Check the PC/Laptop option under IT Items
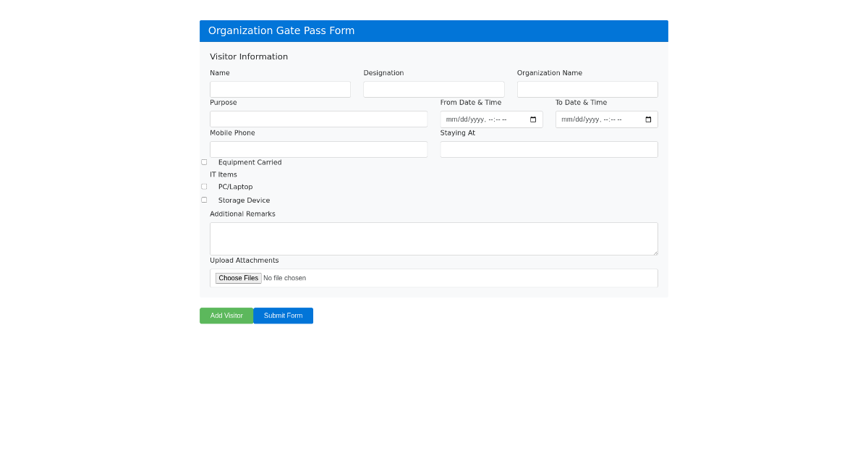Image resolution: width=868 pixels, height=456 pixels. 203,186
